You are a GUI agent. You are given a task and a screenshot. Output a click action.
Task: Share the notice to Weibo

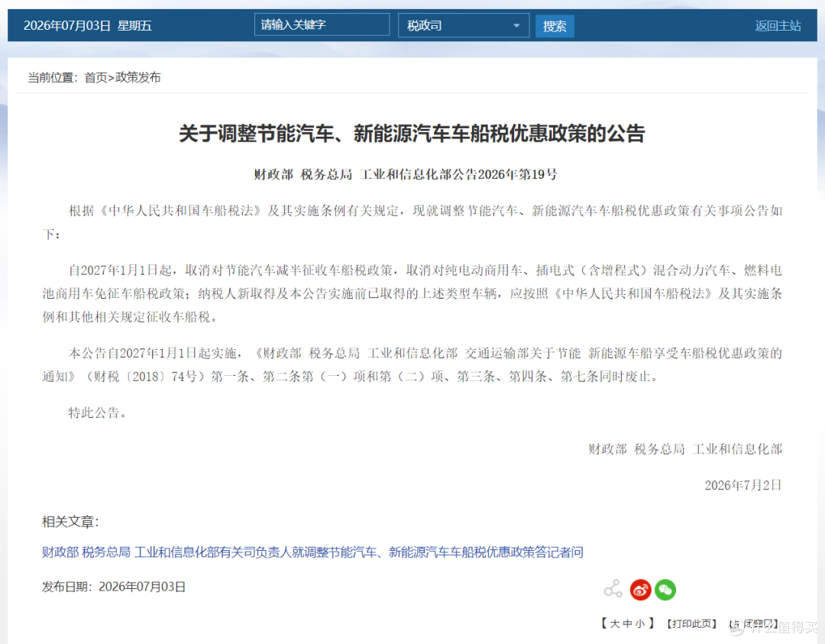tap(641, 590)
